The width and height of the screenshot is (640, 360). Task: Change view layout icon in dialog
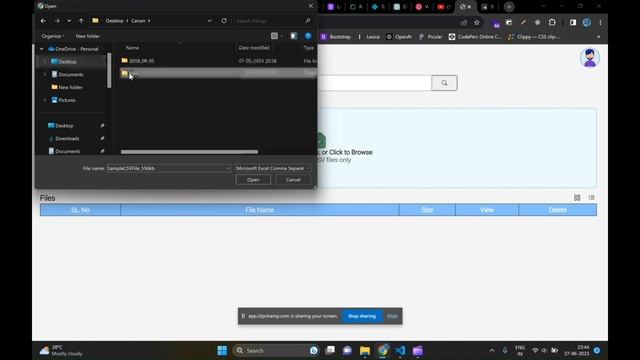[275, 36]
